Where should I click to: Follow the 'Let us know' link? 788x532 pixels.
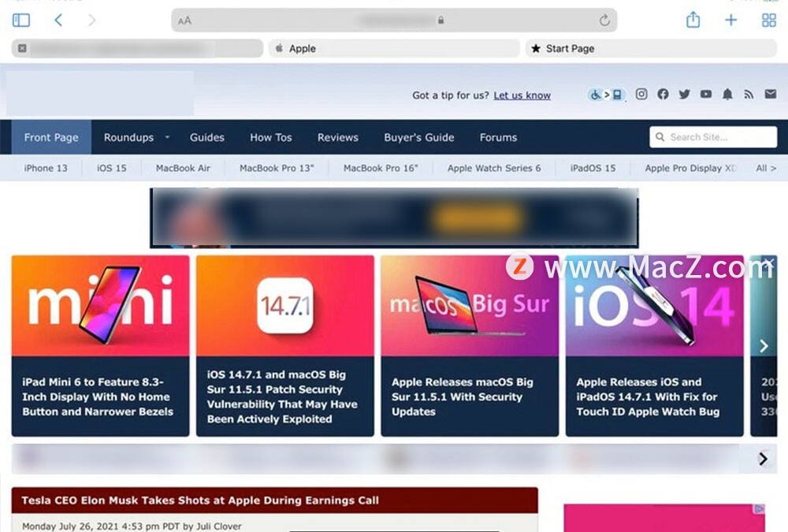coord(522,95)
